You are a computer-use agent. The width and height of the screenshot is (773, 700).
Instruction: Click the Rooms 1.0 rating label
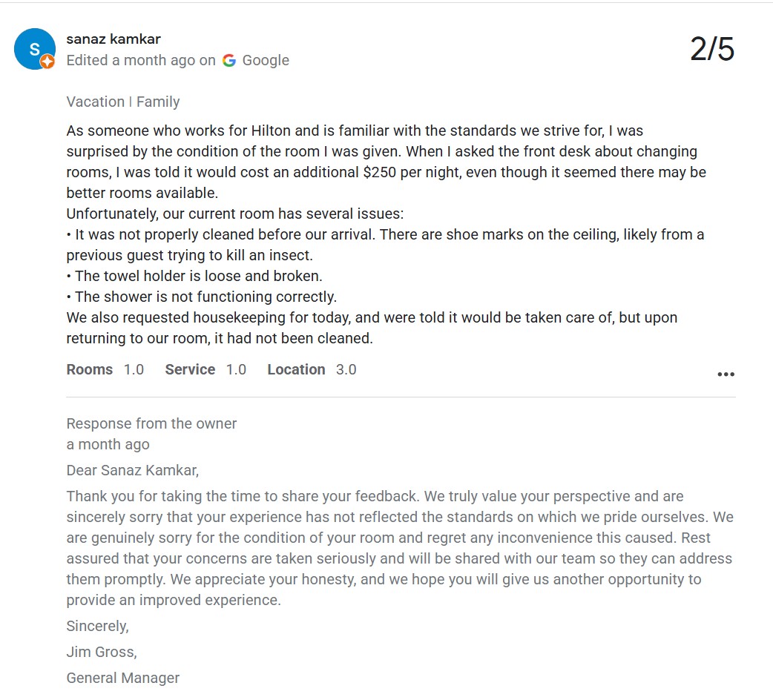click(105, 369)
